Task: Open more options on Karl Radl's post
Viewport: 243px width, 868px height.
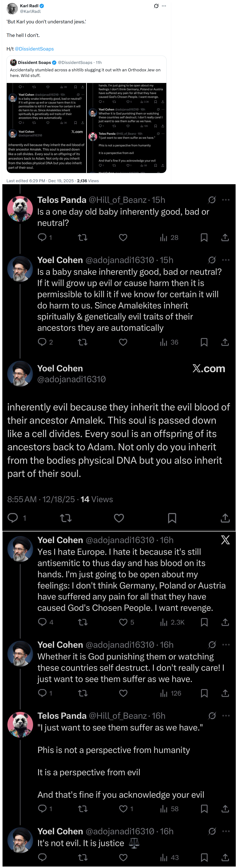Action: pos(164,6)
